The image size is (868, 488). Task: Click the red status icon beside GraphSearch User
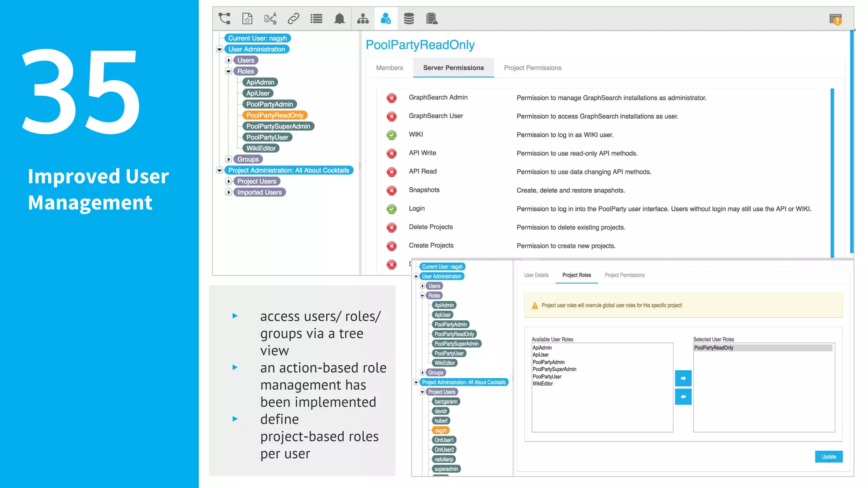(x=392, y=116)
